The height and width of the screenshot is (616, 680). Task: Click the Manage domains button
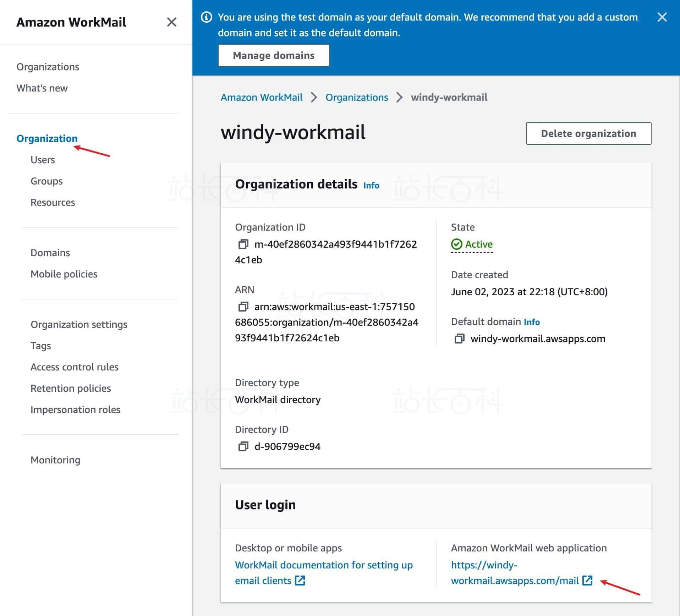274,55
